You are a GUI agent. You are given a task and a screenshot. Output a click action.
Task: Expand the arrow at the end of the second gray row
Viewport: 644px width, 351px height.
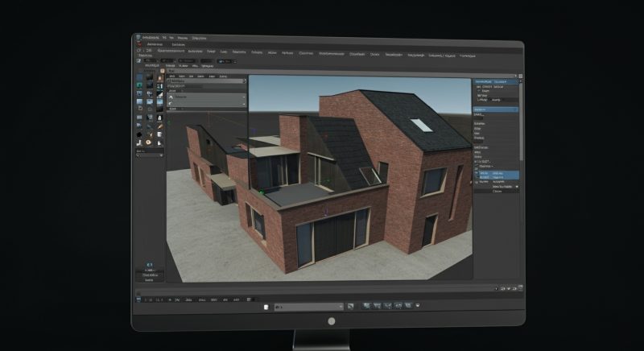click(x=244, y=104)
